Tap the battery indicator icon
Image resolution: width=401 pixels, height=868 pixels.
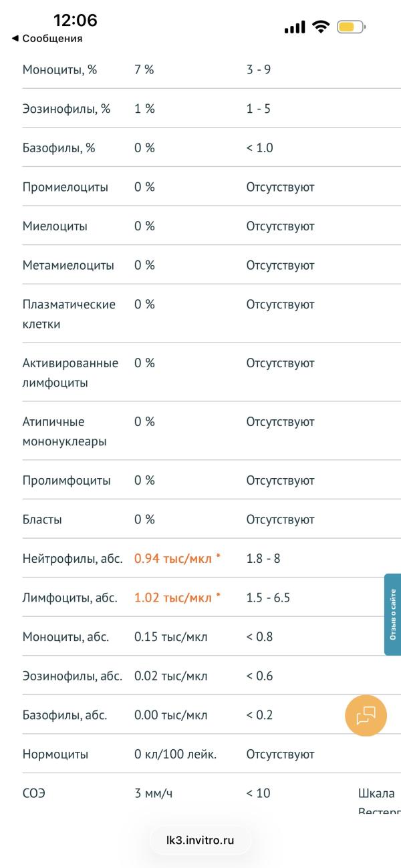click(x=351, y=27)
